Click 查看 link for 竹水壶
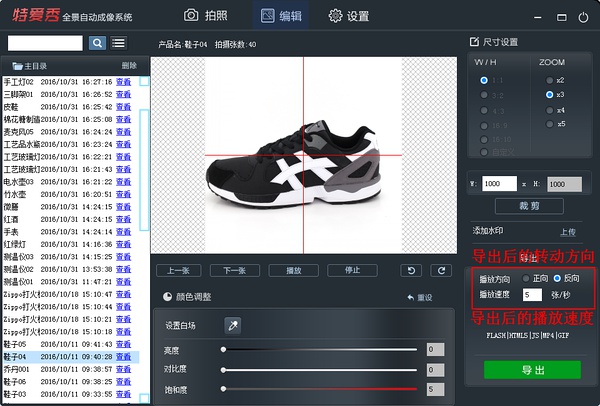Viewport: 600px width, 406px height. point(124,194)
